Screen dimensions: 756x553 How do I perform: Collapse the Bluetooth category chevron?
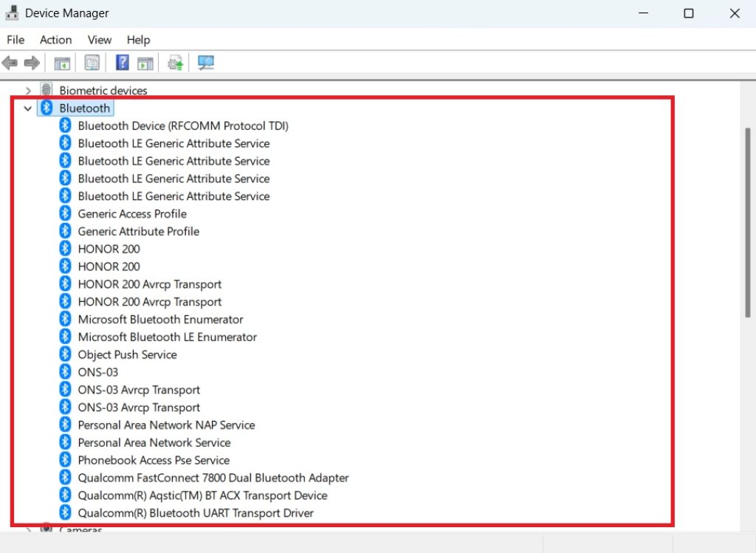pos(28,109)
